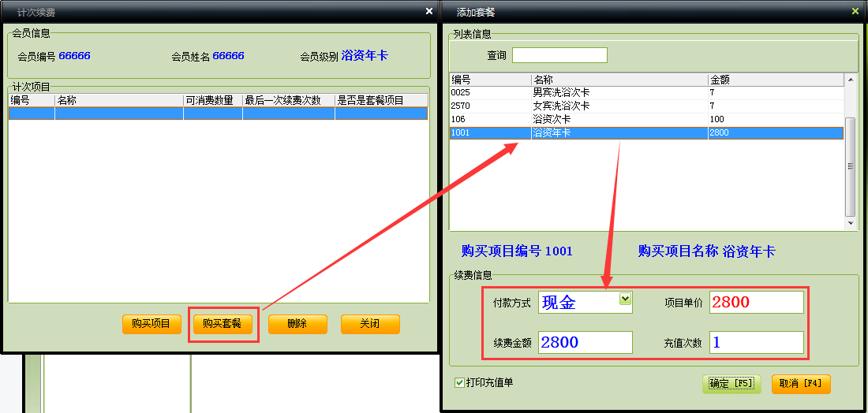
Task: Click the 购买项目 button
Action: [152, 324]
